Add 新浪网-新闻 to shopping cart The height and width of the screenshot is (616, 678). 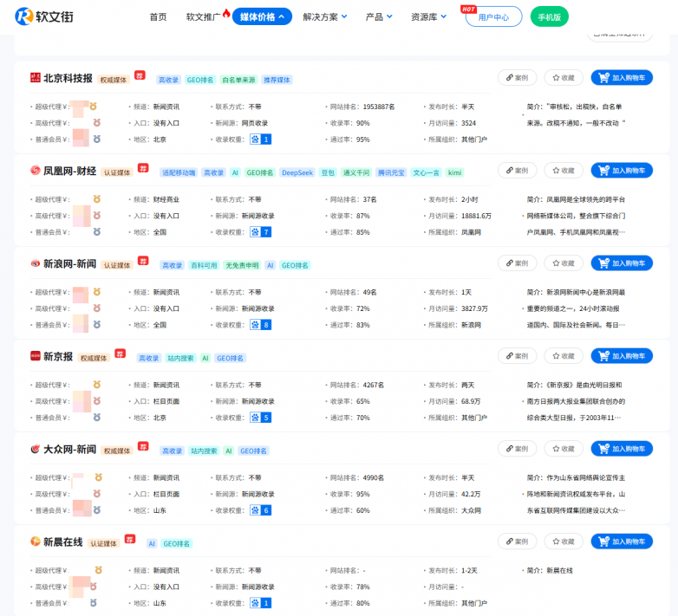(622, 263)
